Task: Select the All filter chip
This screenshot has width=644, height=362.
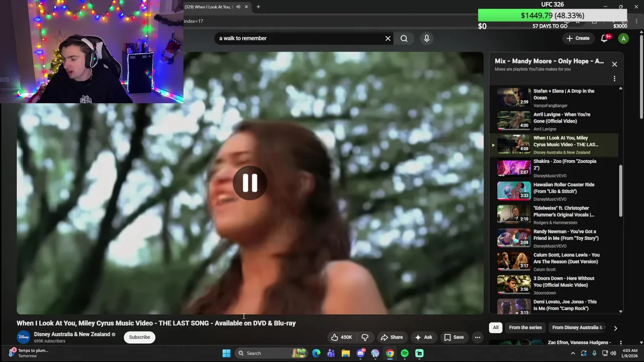Action: 496,328
